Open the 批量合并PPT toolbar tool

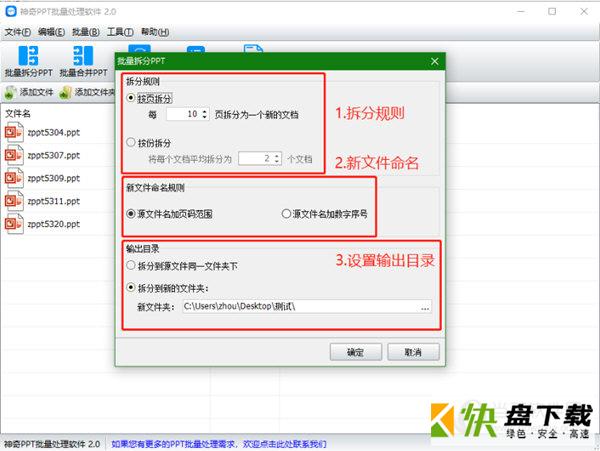pyautogui.click(x=83, y=61)
